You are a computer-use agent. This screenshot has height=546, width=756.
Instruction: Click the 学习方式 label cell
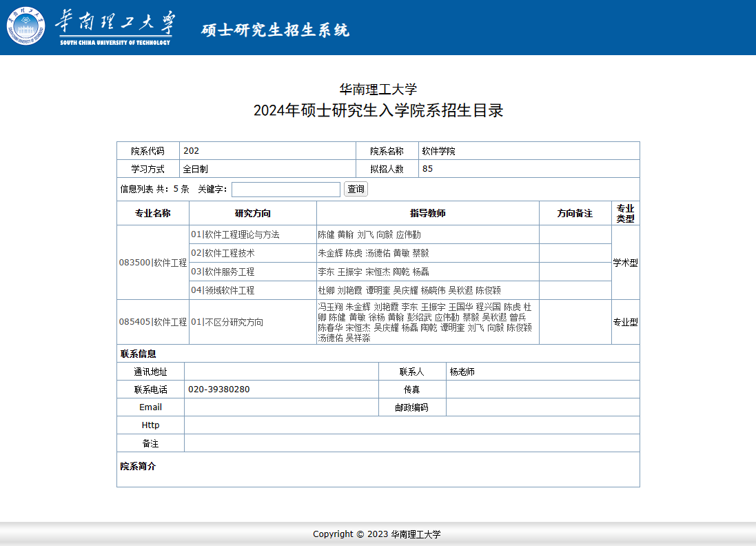click(148, 169)
